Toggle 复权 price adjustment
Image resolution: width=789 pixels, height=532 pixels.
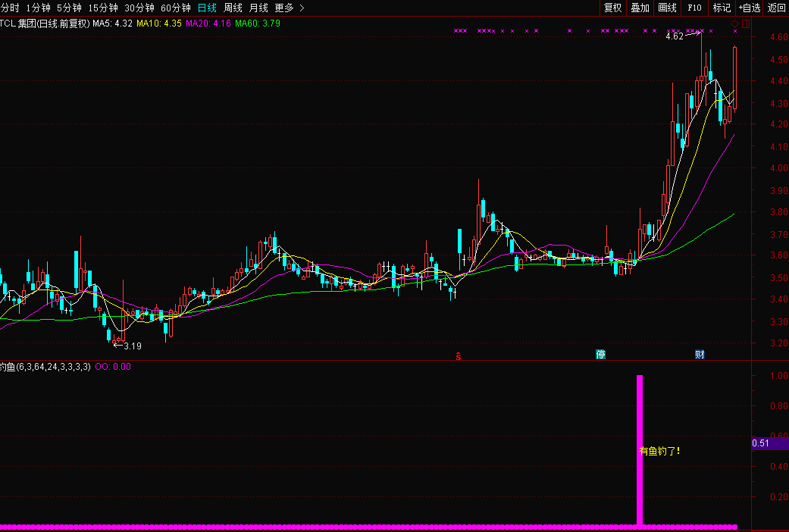(x=612, y=8)
